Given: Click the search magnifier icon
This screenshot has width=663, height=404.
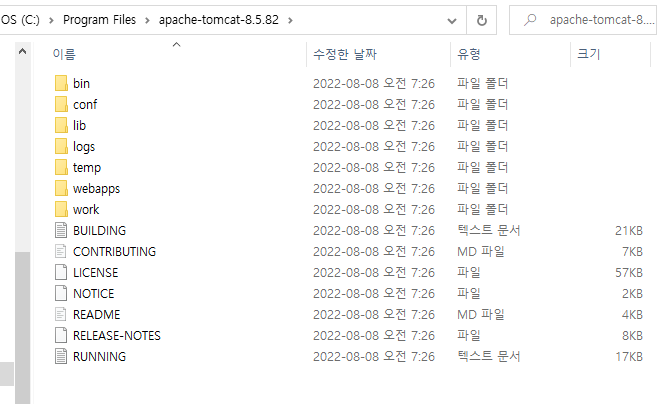Looking at the screenshot, I should 529,20.
